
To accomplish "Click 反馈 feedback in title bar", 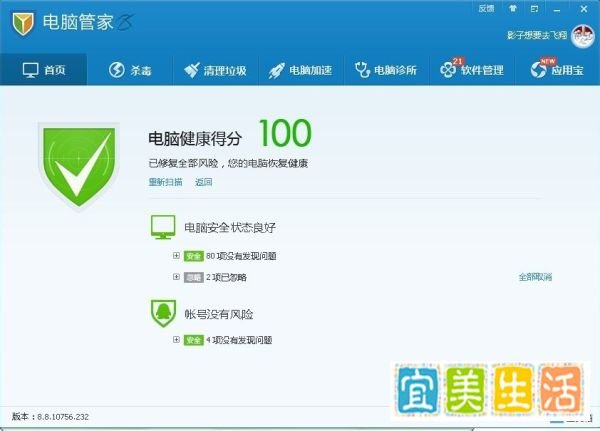I will coord(486,8).
